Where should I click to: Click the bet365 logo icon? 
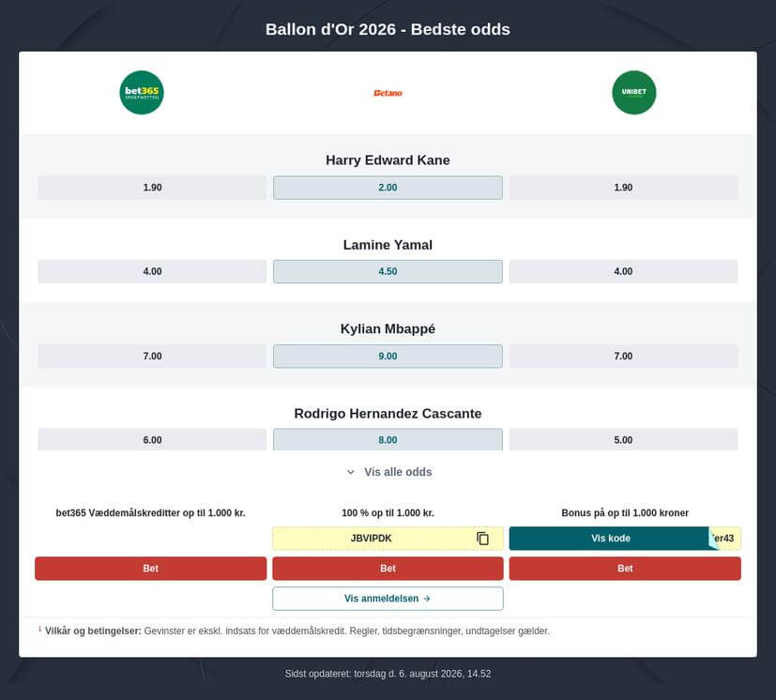click(142, 93)
